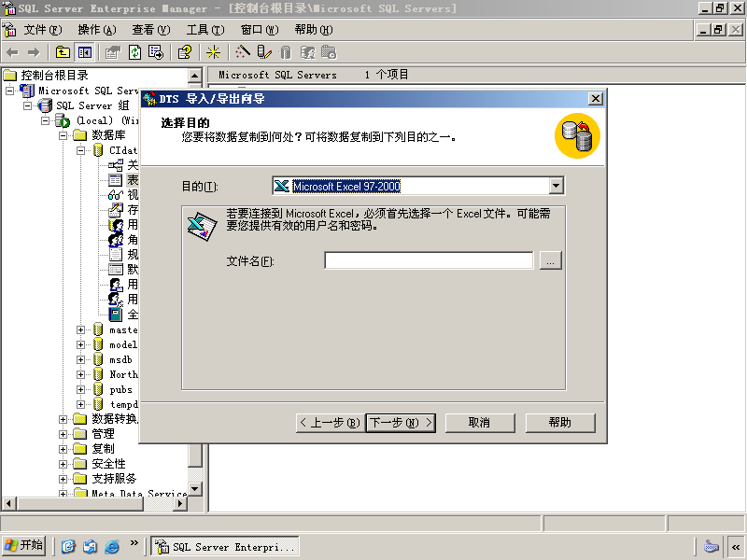Click the Forward arrow toolbar icon
Viewport: 747px width, 560px height.
(x=34, y=52)
